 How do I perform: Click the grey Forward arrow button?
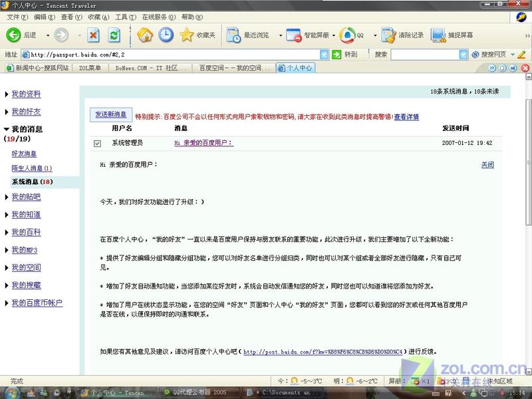(61, 35)
